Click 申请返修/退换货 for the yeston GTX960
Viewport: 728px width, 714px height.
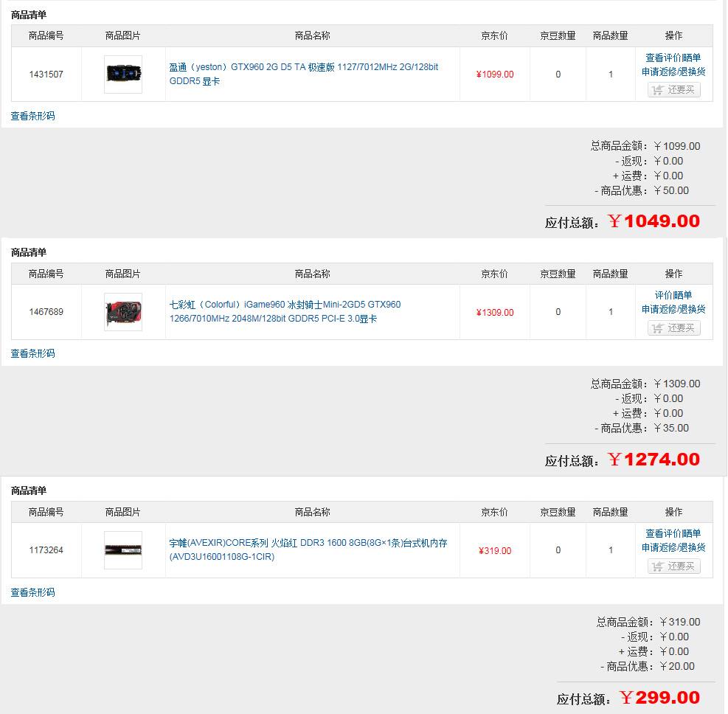click(x=673, y=72)
